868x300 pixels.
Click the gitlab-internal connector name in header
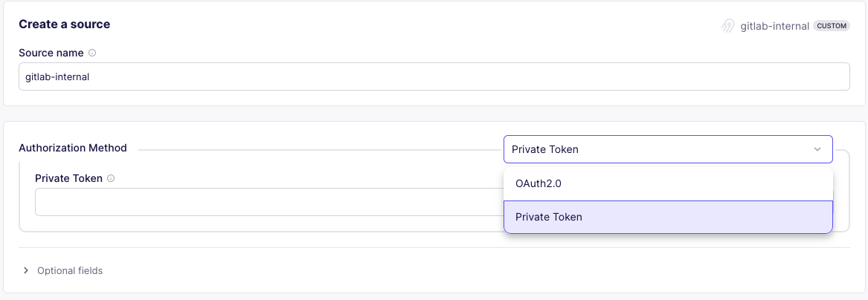(x=774, y=26)
